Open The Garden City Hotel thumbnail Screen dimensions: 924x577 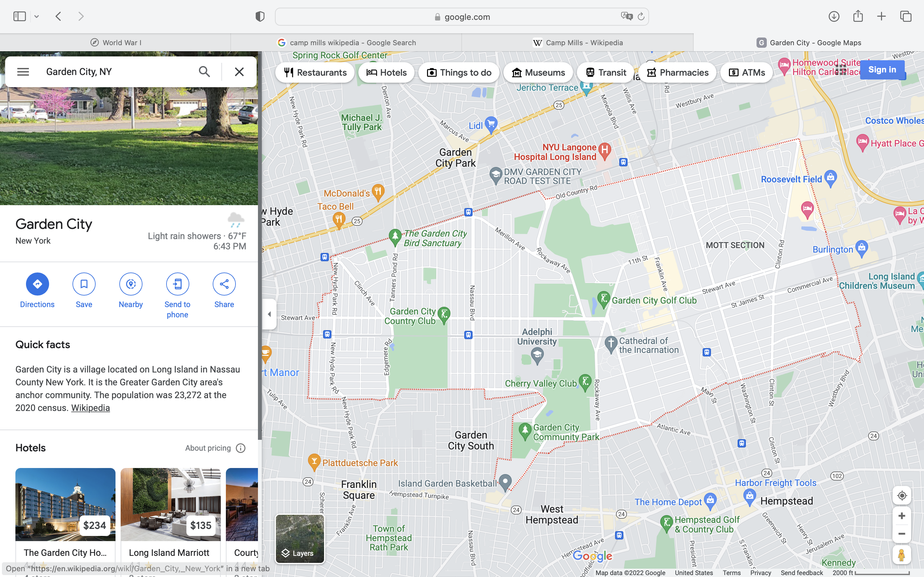65,504
